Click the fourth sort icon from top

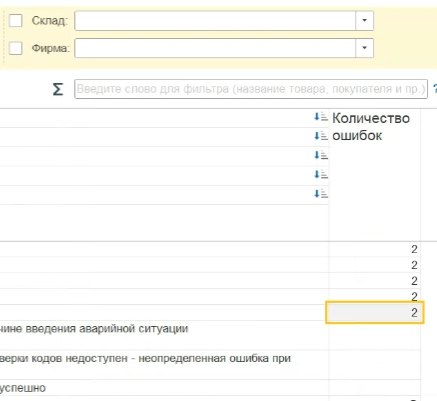pos(321,174)
